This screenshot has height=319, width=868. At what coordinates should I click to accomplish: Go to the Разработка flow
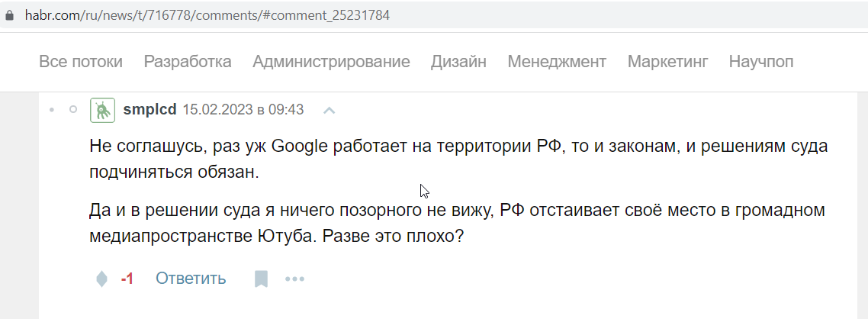188,62
